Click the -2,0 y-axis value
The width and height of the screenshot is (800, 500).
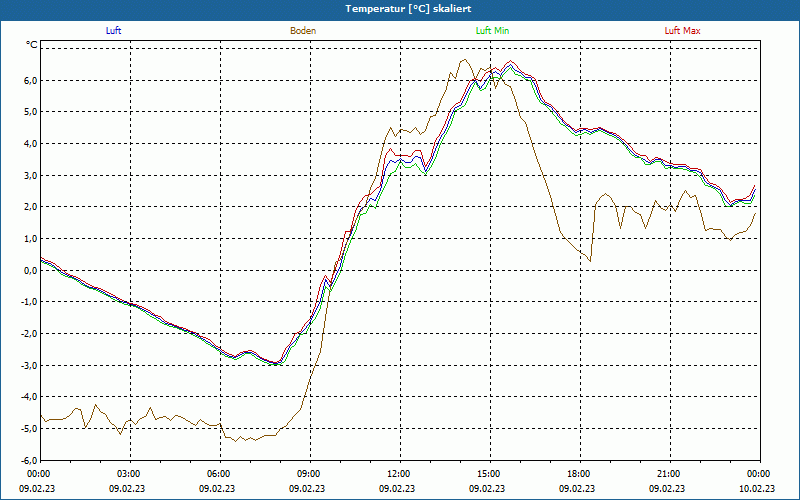click(x=28, y=333)
